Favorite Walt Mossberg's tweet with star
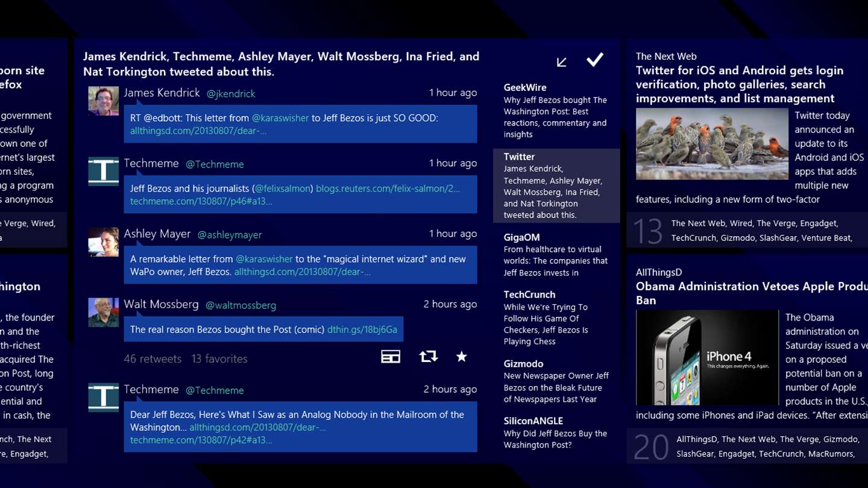This screenshot has width=868, height=488. (x=462, y=357)
